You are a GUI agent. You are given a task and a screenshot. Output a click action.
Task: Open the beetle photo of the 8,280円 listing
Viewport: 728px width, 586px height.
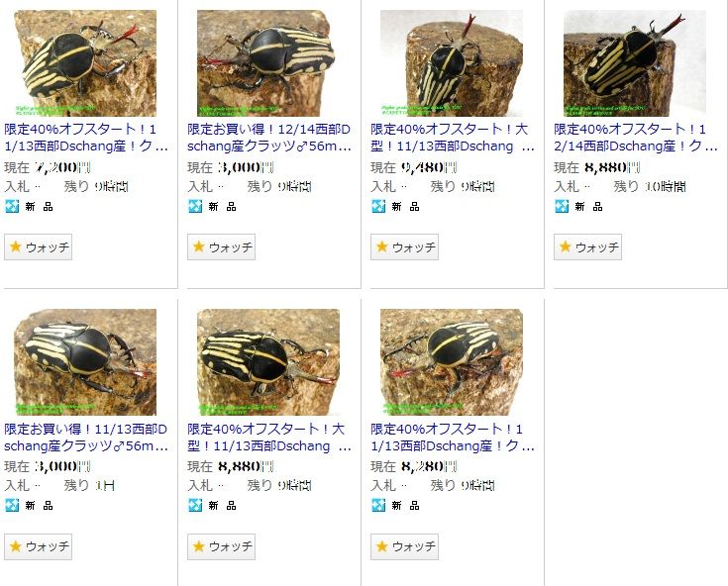[x=452, y=362]
